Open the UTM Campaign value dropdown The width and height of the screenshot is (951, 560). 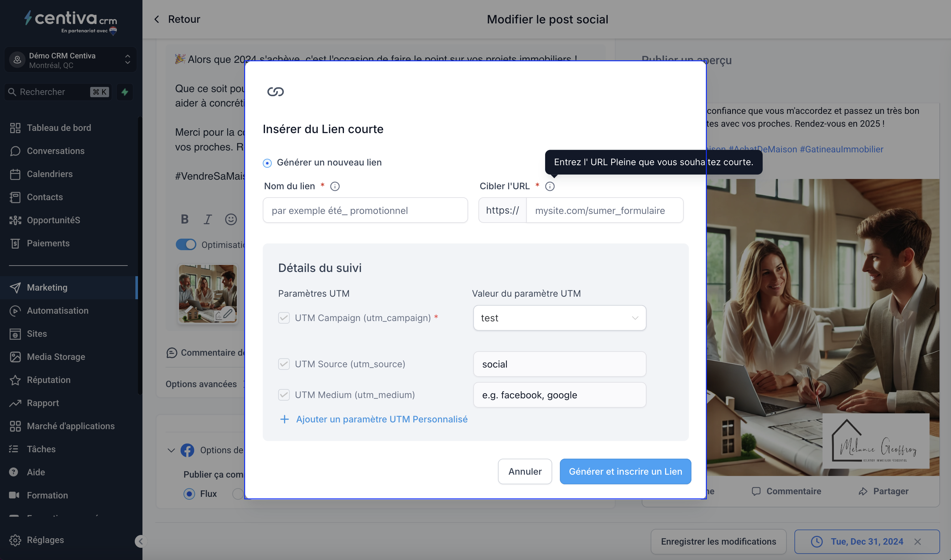tap(559, 318)
